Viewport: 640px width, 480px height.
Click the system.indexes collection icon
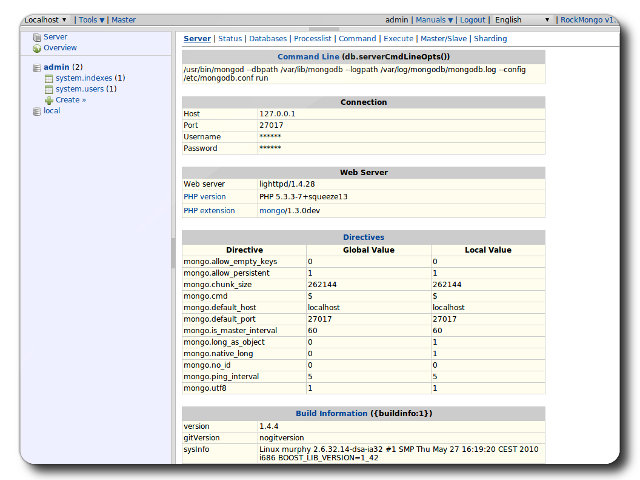[x=49, y=78]
